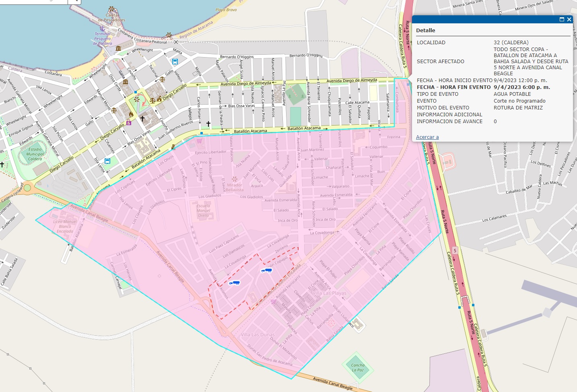577x392 pixels.
Task: Click the Route 5 highway shield
Action: point(455,250)
